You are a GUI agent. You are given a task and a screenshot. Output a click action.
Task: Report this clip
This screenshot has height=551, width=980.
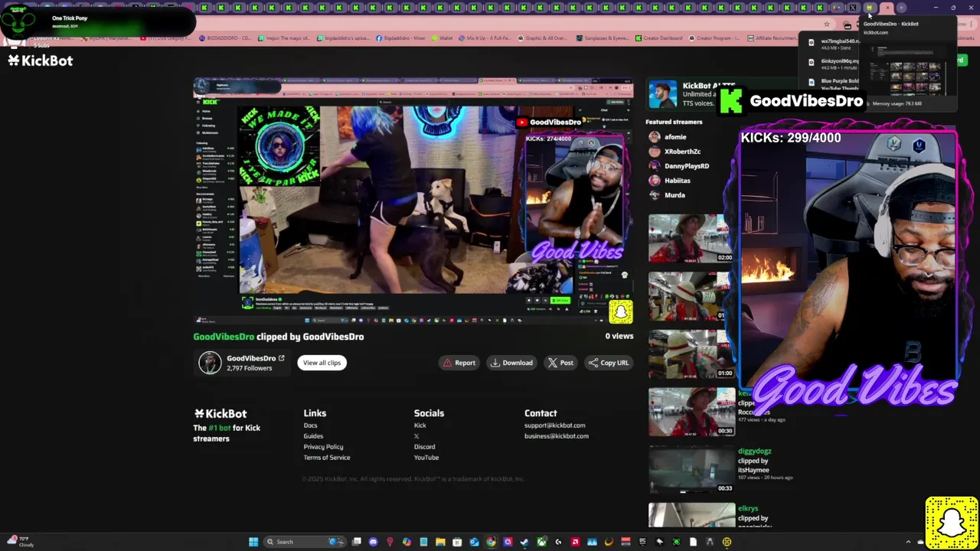click(x=459, y=363)
